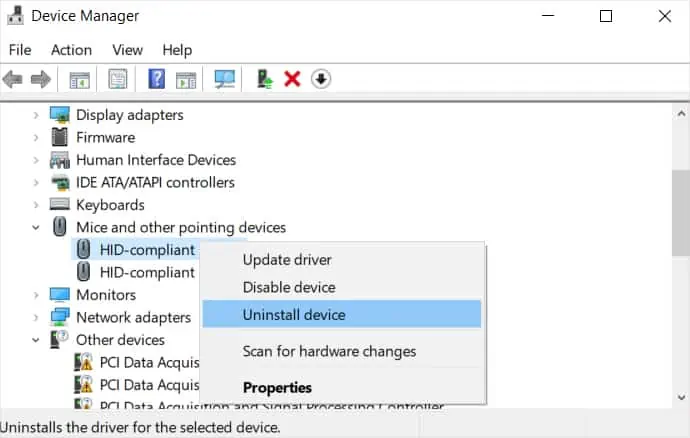Click the Firmware chip icon
This screenshot has width=690, height=438.
click(x=59, y=137)
